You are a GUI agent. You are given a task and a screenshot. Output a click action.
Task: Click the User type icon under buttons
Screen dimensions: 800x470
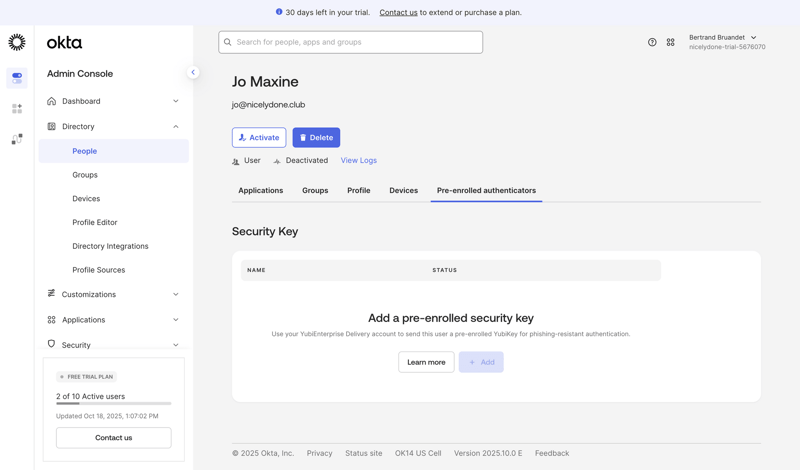236,161
